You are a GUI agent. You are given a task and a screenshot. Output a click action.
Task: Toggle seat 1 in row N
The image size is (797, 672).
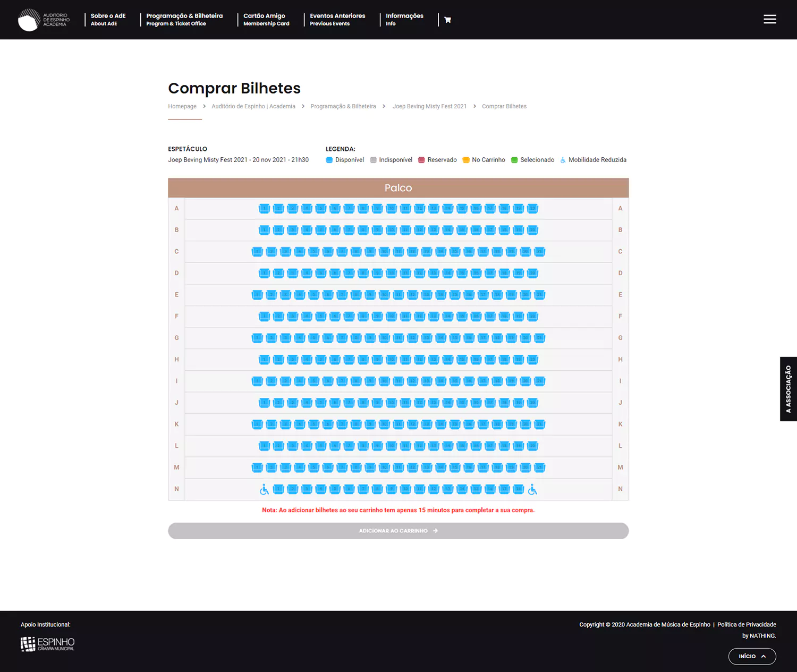point(278,489)
